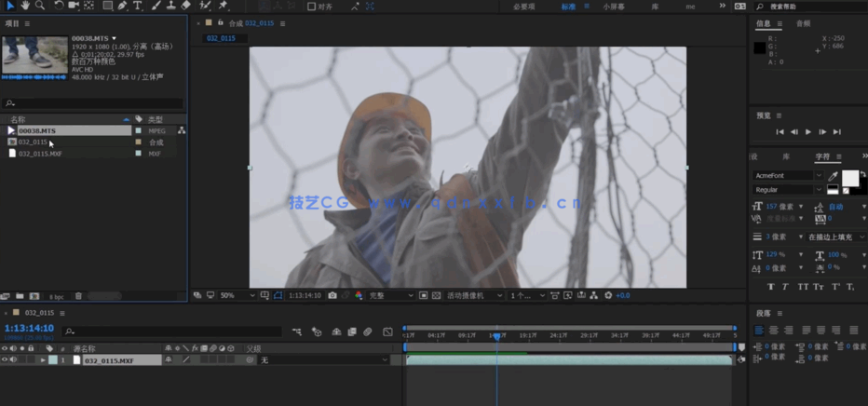Viewport: 868px width, 406px height.
Task: Enable the 对齐 snapping checkbox
Action: click(311, 7)
